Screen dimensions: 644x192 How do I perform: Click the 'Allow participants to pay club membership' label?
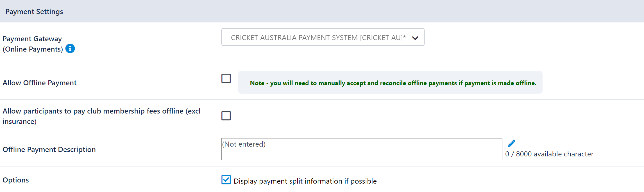101,116
